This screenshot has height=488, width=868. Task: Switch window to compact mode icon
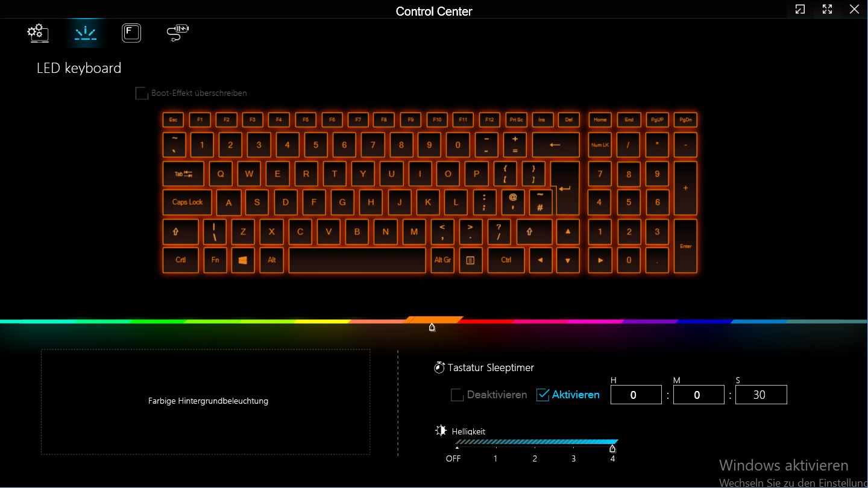tap(800, 9)
